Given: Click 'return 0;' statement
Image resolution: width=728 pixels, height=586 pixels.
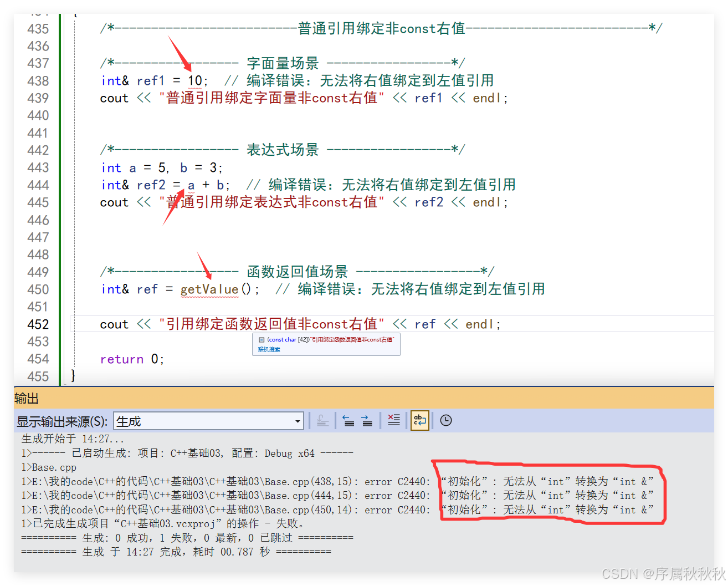Looking at the screenshot, I should click(x=132, y=359).
